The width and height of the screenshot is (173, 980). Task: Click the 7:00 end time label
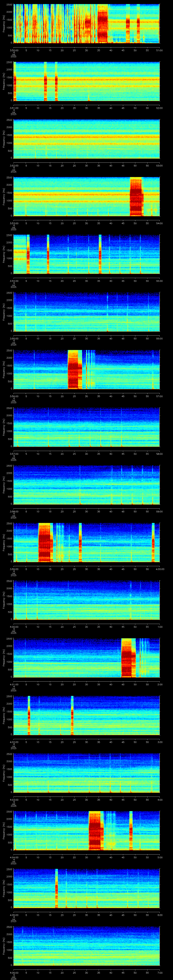(160, 972)
